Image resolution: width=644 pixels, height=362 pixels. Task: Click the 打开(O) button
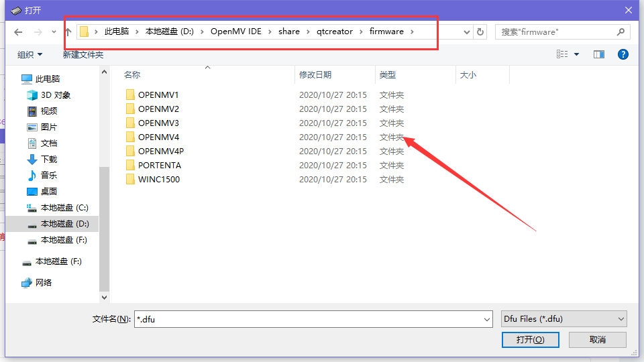pyautogui.click(x=530, y=339)
